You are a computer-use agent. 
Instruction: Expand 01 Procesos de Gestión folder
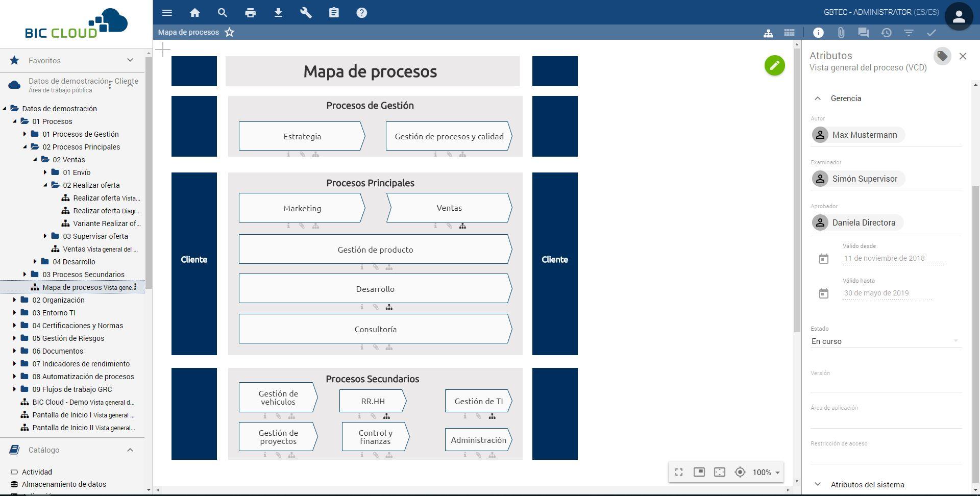tap(24, 134)
